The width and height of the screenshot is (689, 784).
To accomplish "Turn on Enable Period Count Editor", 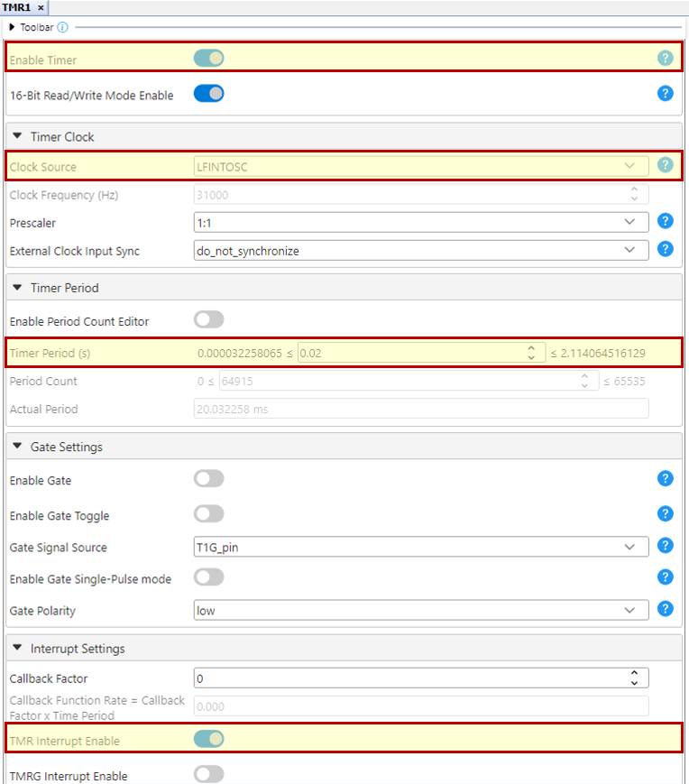I will 208,320.
